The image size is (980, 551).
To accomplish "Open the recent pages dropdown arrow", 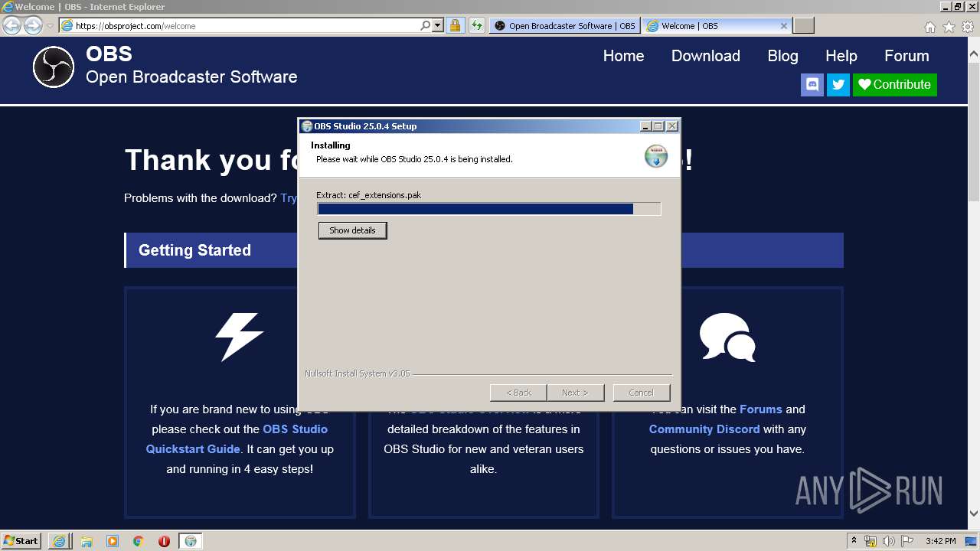I will click(x=50, y=26).
